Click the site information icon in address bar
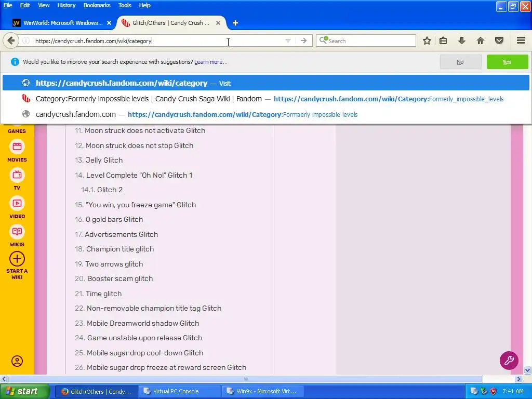 (x=26, y=41)
